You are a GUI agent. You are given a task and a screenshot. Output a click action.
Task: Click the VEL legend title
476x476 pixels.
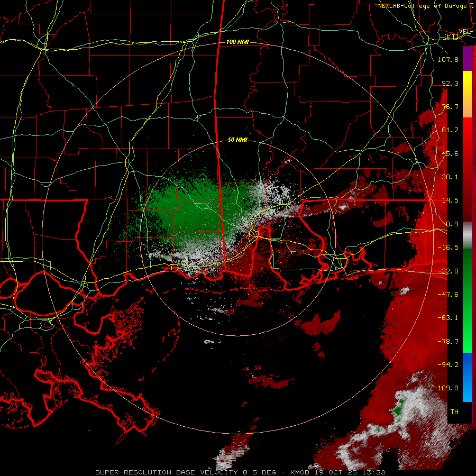click(x=465, y=32)
